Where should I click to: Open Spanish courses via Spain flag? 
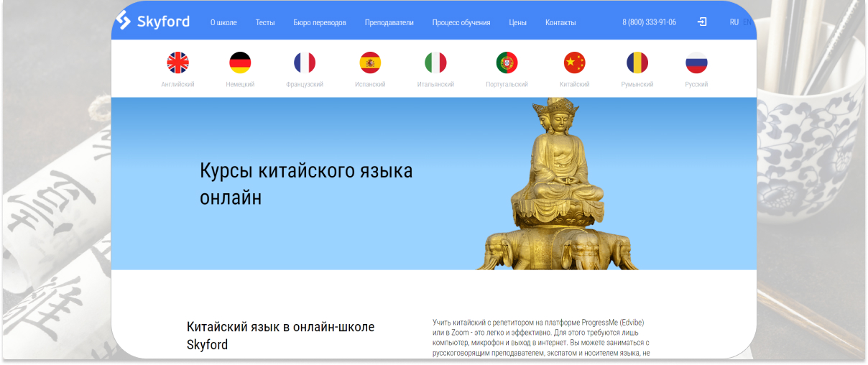[370, 63]
